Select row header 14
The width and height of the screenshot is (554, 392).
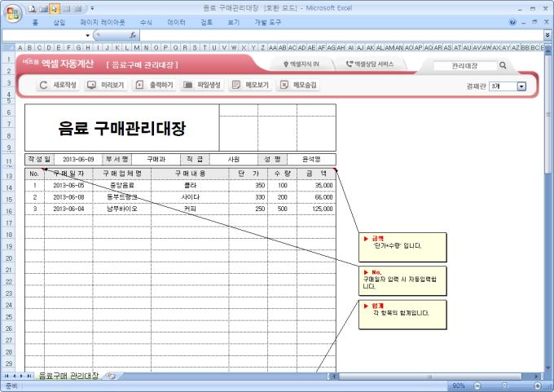8,187
